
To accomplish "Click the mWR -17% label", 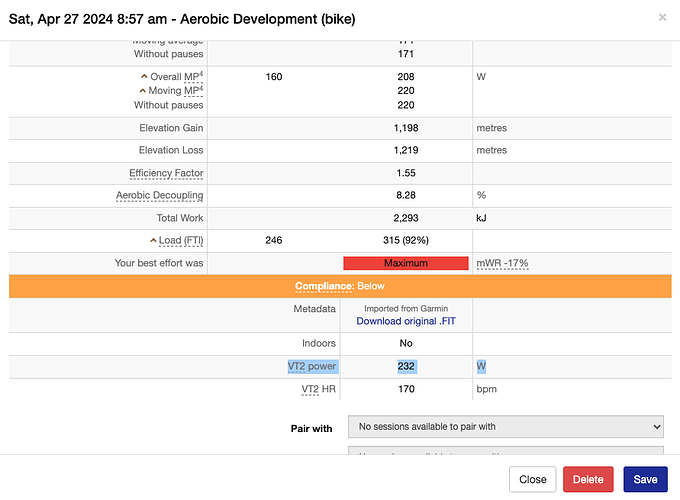I will tap(502, 263).
